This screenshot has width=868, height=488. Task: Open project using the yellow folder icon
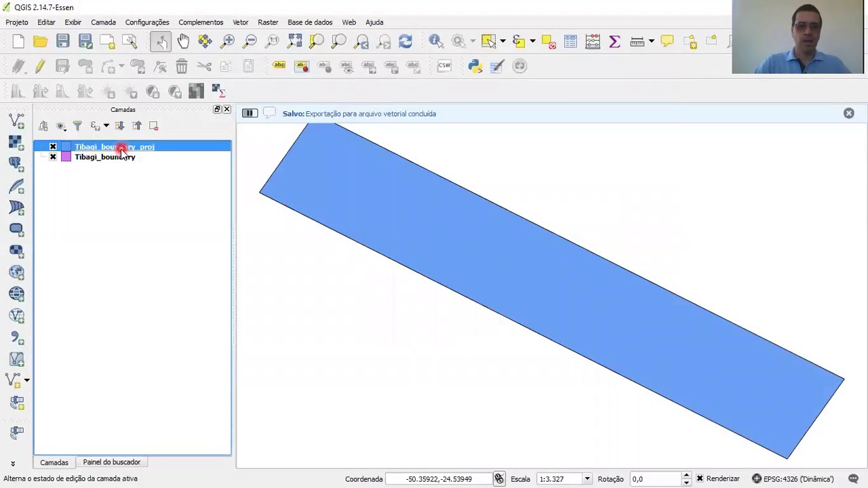click(41, 42)
